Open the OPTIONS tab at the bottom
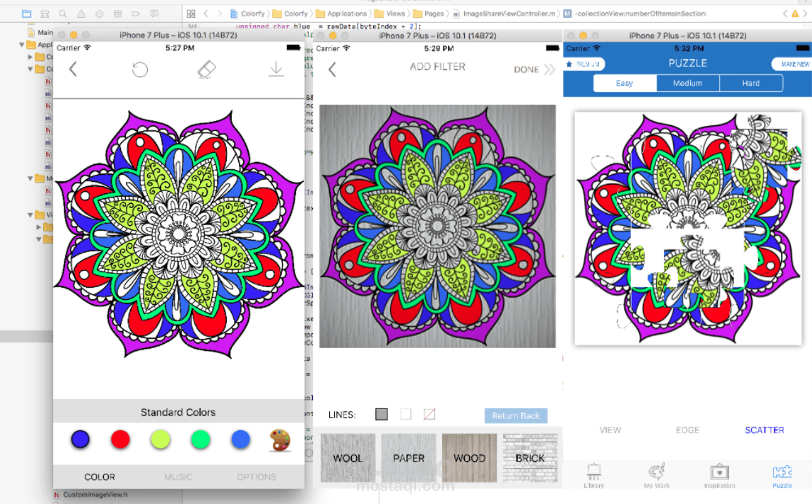The image size is (812, 504). click(257, 477)
